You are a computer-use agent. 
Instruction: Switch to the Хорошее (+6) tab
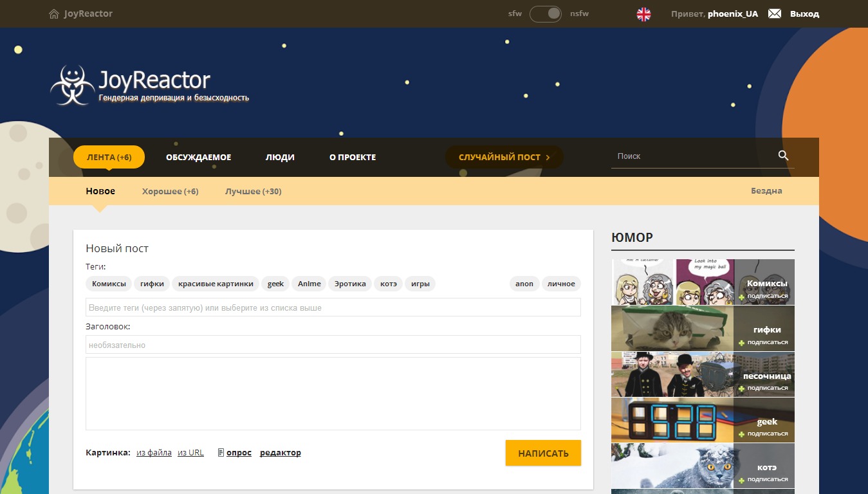pyautogui.click(x=169, y=191)
